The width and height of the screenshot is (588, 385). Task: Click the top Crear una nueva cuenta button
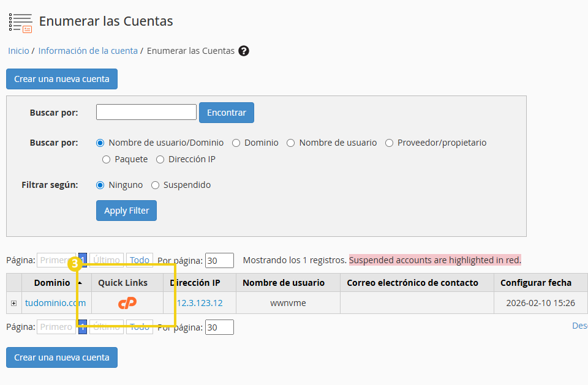61,78
